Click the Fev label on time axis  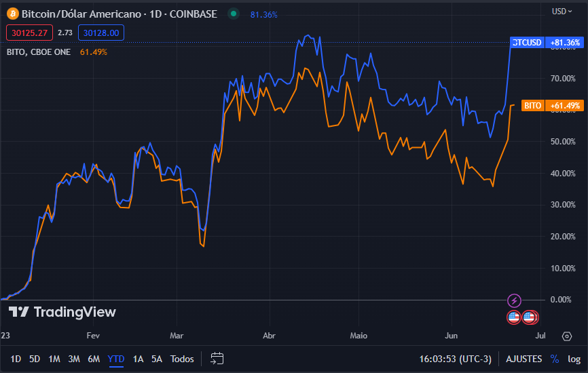93,336
